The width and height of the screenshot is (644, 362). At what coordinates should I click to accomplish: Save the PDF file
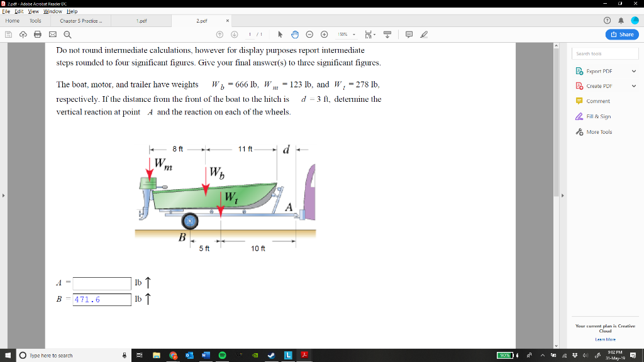tap(8, 35)
